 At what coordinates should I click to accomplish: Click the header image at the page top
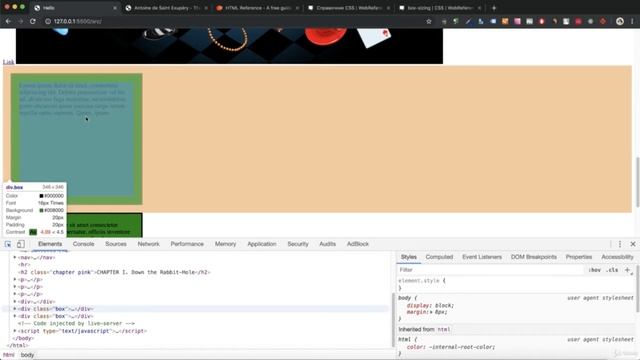point(229,46)
